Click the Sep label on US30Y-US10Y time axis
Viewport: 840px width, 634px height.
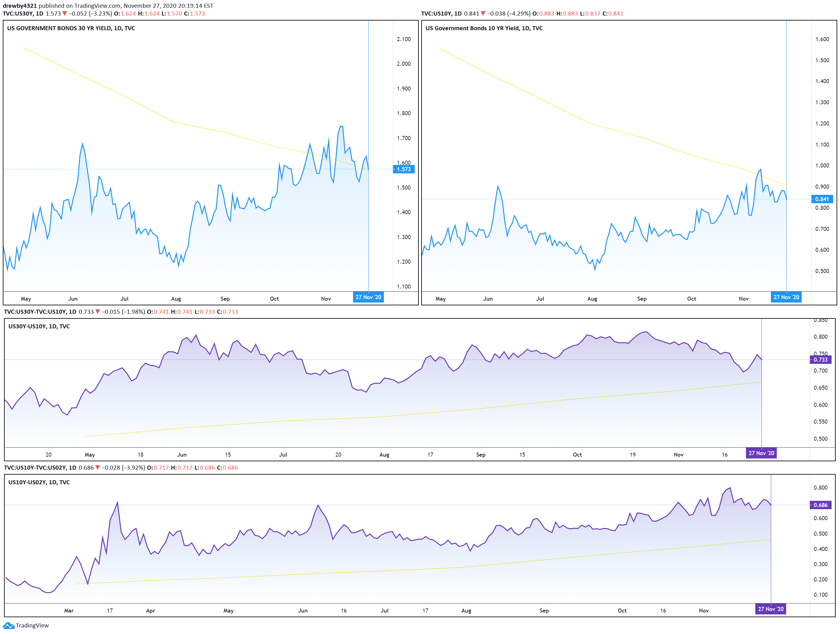(x=481, y=454)
